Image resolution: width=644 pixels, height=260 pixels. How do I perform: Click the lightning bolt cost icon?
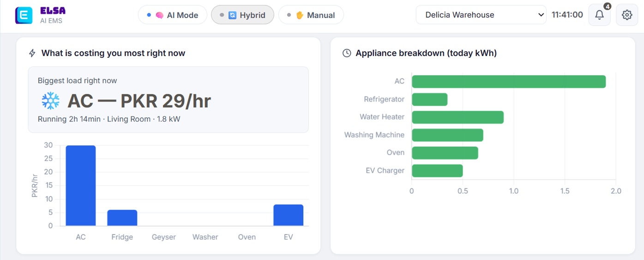pos(32,53)
